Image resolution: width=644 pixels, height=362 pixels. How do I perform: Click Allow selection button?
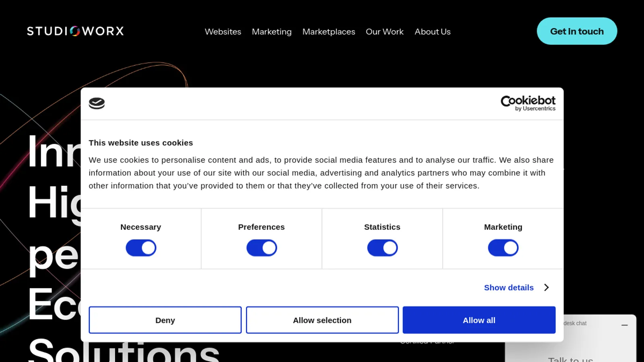coord(322,320)
